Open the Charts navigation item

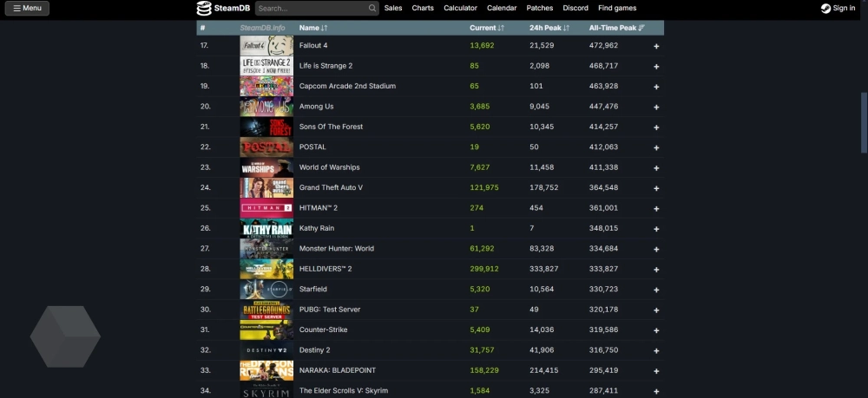(x=423, y=8)
